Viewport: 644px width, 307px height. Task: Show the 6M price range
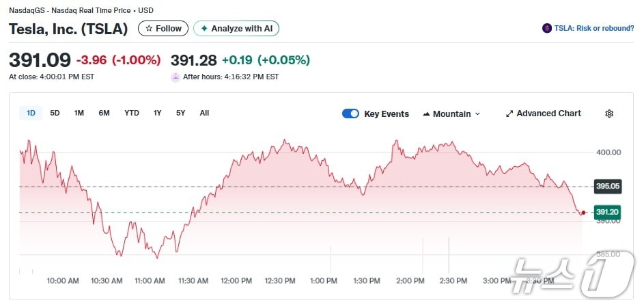click(104, 113)
